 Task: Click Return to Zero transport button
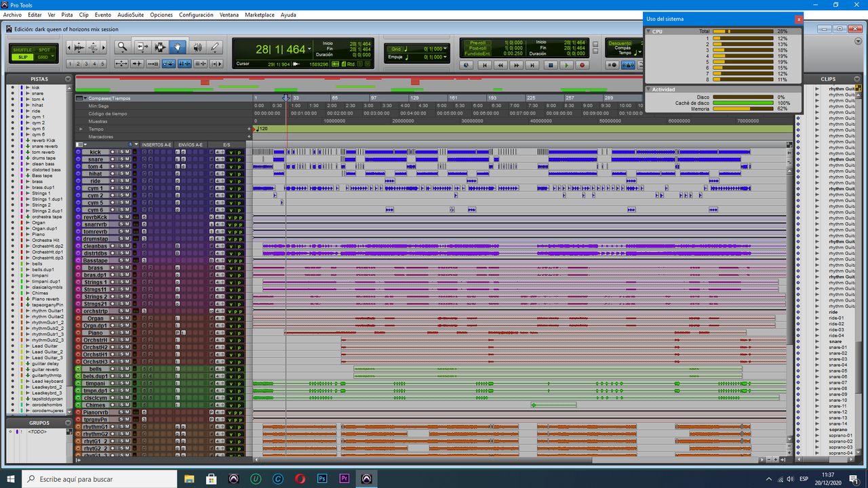(x=485, y=65)
